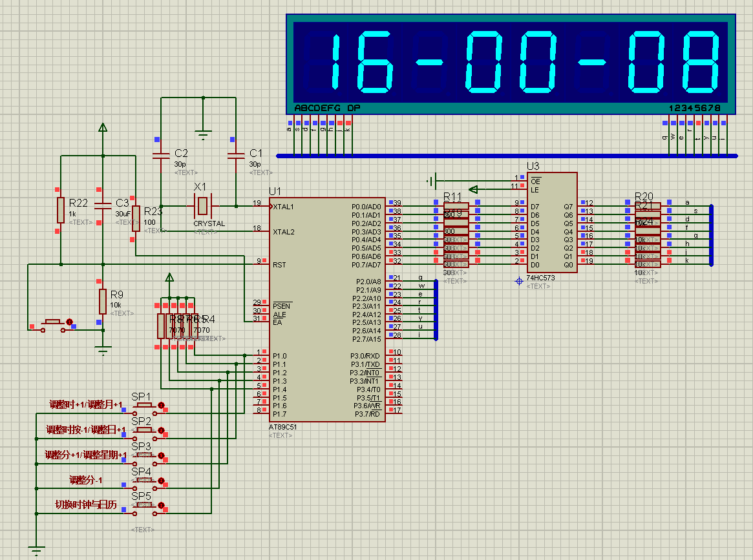This screenshot has height=560, width=753.
Task: Click the U3 reference designator
Action: coord(533,166)
